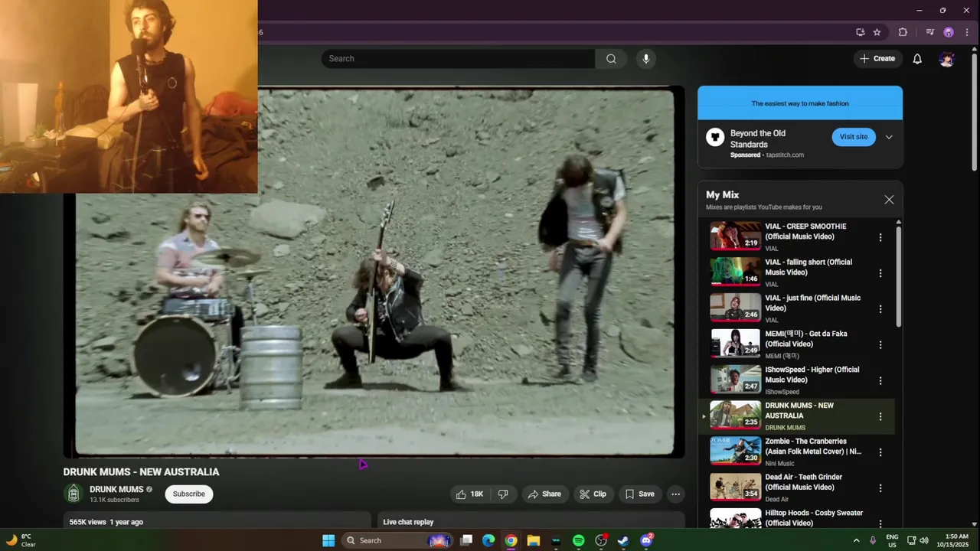The height and width of the screenshot is (551, 980).
Task: Click Live chat replay header
Action: click(x=408, y=522)
